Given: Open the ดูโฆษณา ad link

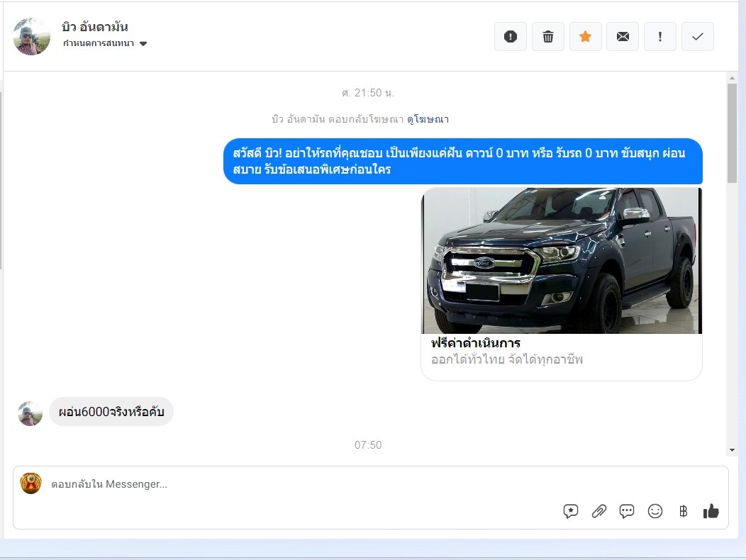Looking at the screenshot, I should tap(428, 119).
